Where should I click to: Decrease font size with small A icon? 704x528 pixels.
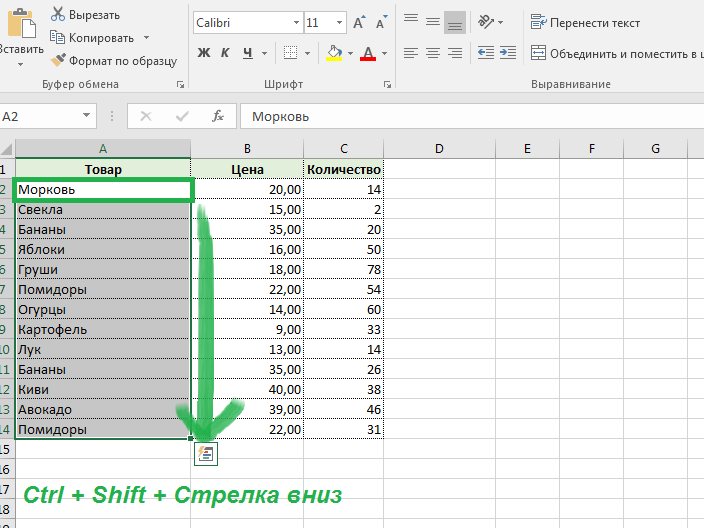coord(381,22)
